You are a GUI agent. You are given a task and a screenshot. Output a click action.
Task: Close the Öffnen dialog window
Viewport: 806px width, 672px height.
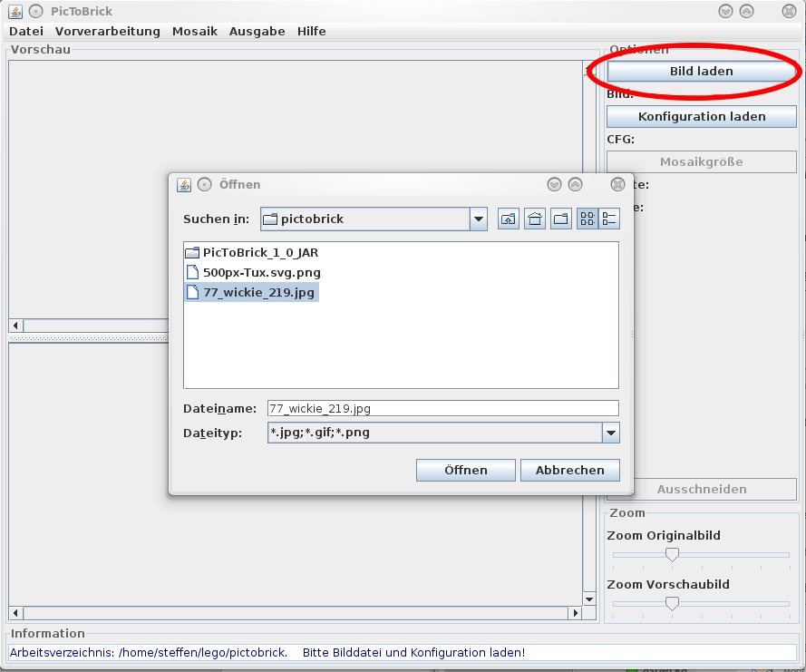point(617,185)
